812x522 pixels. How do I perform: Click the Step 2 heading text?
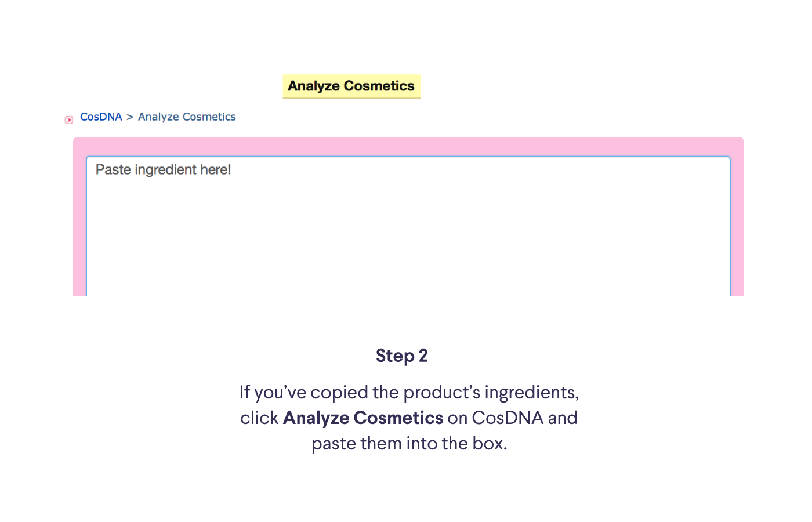[401, 356]
